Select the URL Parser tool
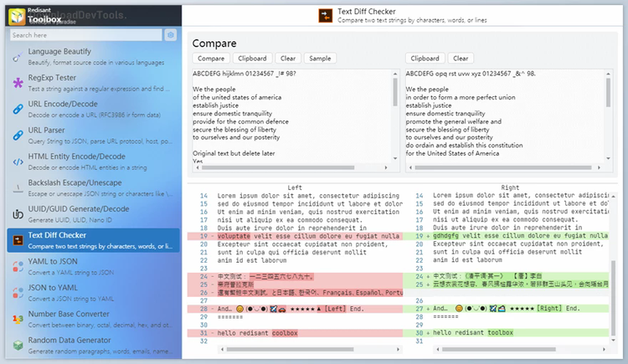This screenshot has height=364, width=628. 93,136
